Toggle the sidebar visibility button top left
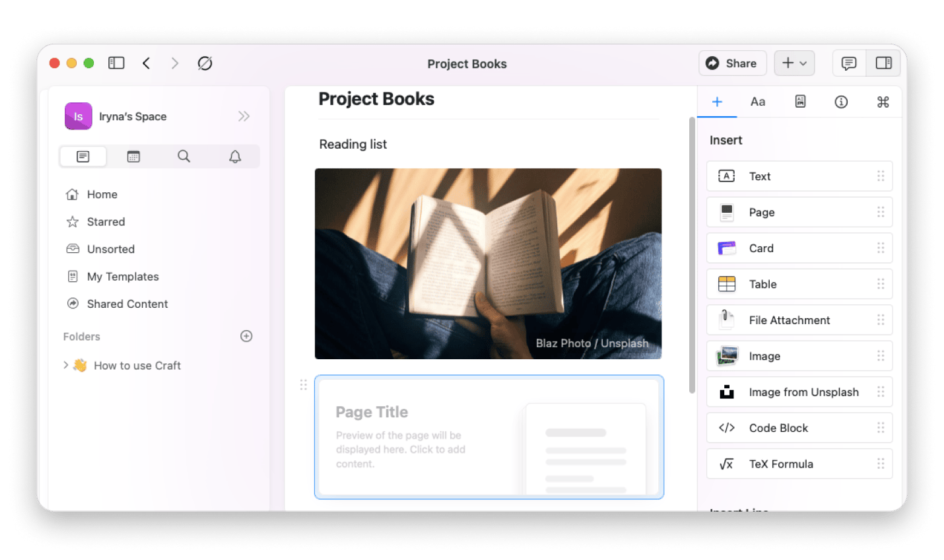This screenshot has width=944, height=560. click(116, 63)
